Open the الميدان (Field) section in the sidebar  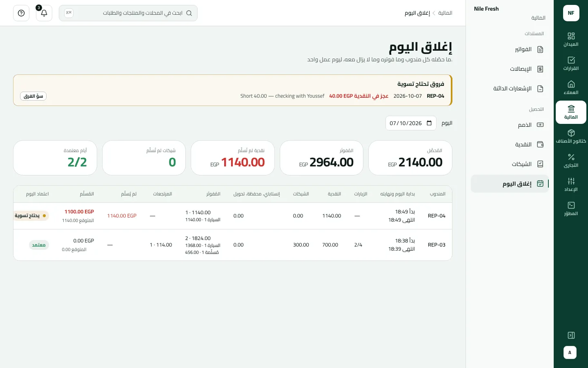(x=571, y=39)
